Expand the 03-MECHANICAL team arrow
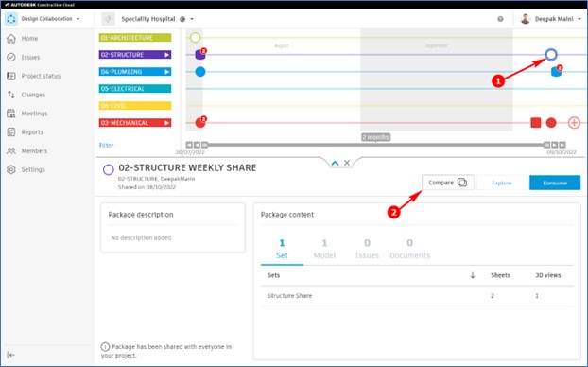This screenshot has height=367, width=588. pyautogui.click(x=167, y=123)
